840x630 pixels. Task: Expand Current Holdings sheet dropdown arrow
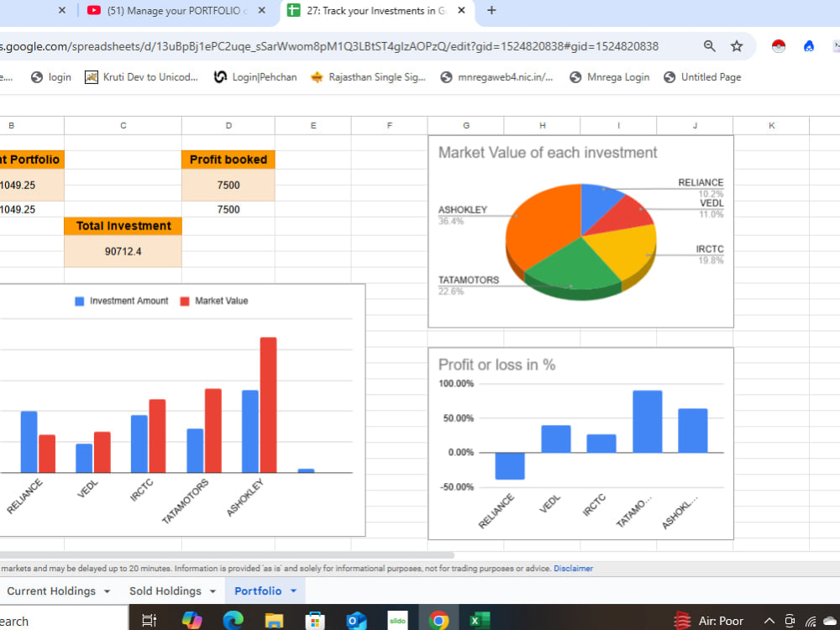pos(108,591)
